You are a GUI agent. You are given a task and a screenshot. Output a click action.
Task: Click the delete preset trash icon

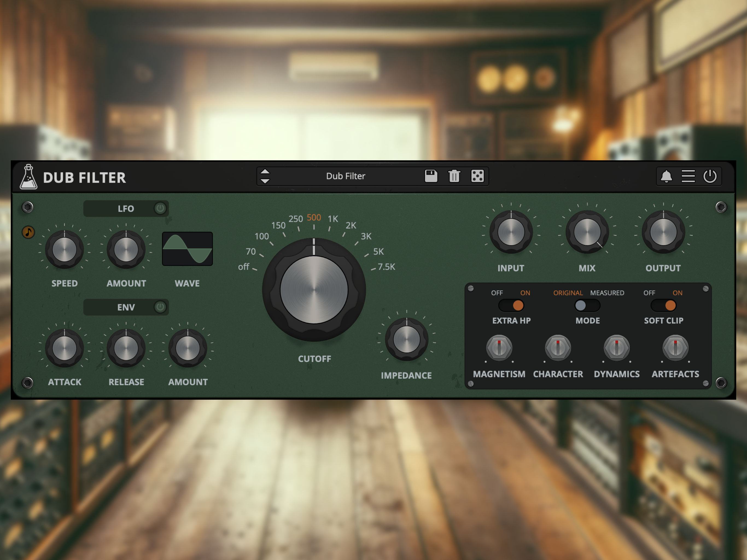coord(454,176)
